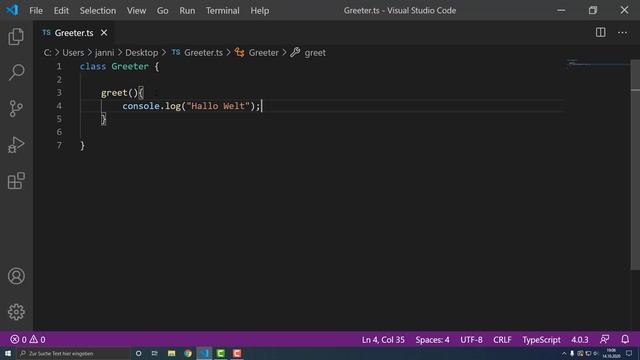Image resolution: width=640 pixels, height=360 pixels.
Task: Open the File menu
Action: pos(36,10)
